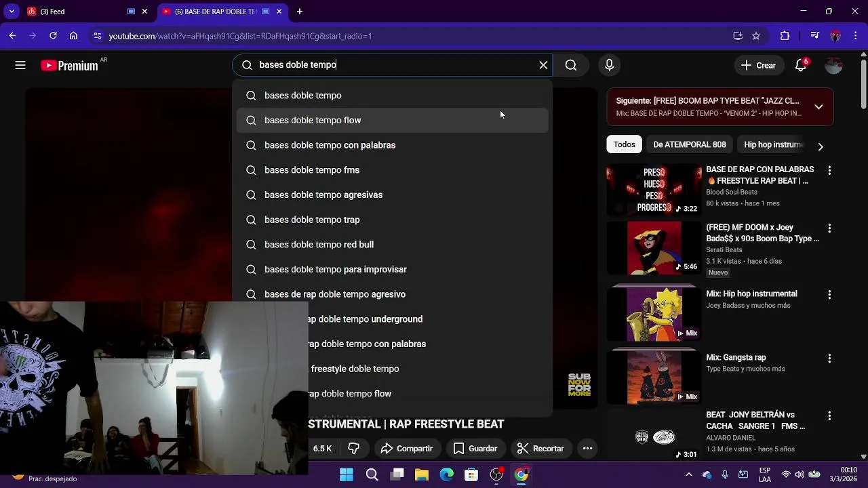This screenshot has width=868, height=488.
Task: Click the address bar URL
Action: [240, 36]
